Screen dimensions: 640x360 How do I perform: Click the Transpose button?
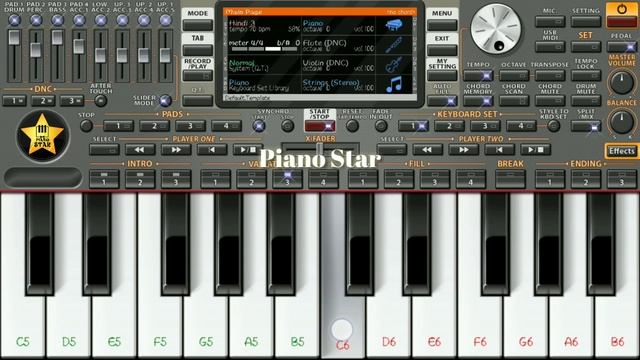550,76
